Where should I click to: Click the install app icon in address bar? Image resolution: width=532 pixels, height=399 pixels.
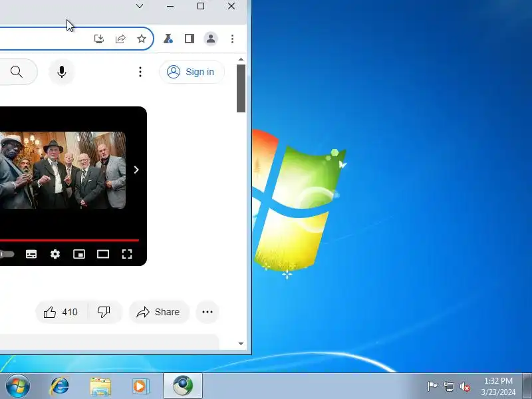tap(98, 39)
